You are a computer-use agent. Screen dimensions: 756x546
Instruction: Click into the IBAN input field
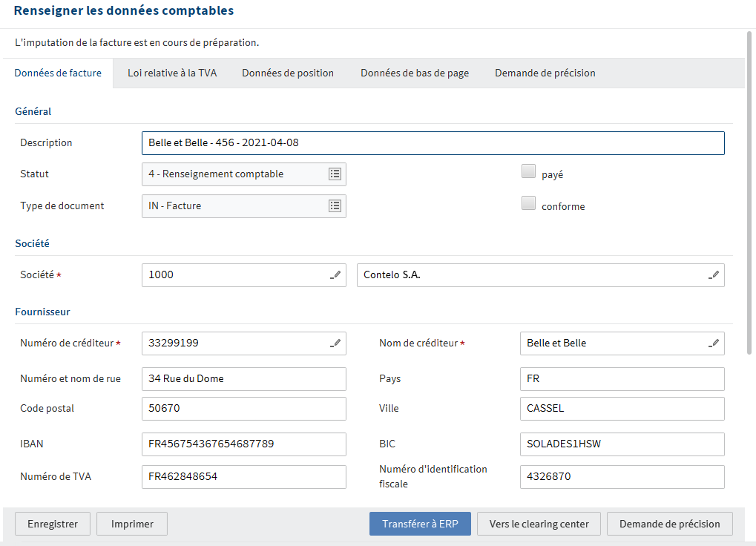point(243,444)
